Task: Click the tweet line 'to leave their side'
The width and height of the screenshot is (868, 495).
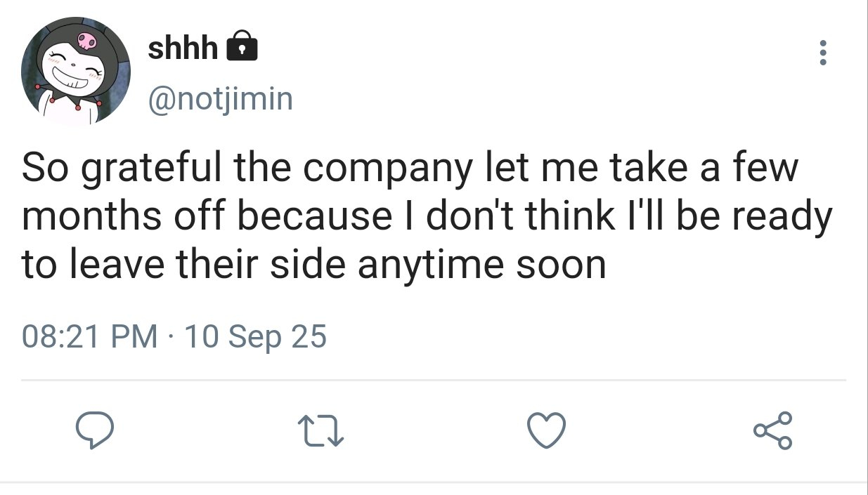Action: point(313,264)
